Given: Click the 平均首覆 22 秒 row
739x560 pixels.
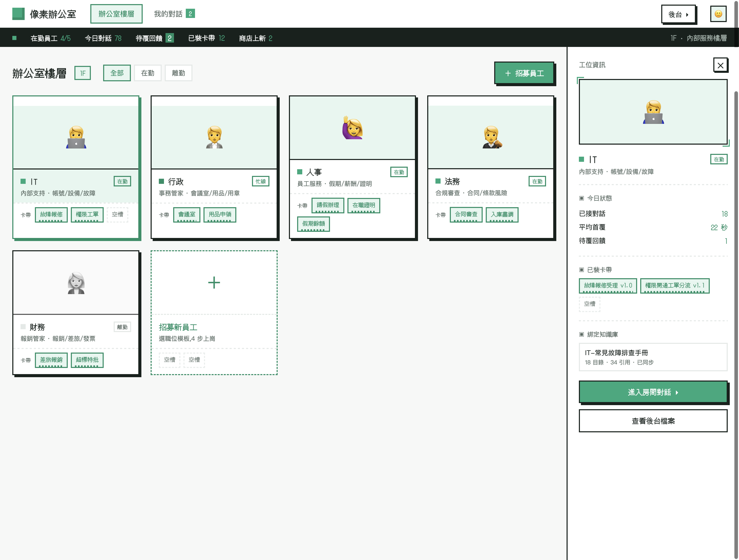Looking at the screenshot, I should point(653,227).
